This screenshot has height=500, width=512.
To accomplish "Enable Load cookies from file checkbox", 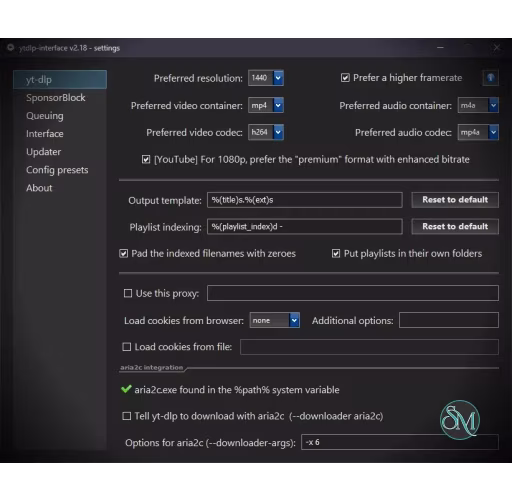I will pyautogui.click(x=127, y=347).
